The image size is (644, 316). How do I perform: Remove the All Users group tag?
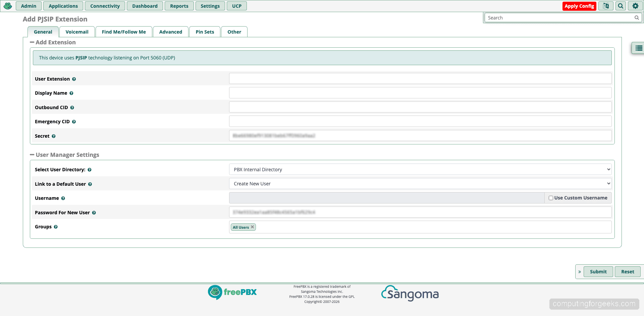click(x=253, y=227)
